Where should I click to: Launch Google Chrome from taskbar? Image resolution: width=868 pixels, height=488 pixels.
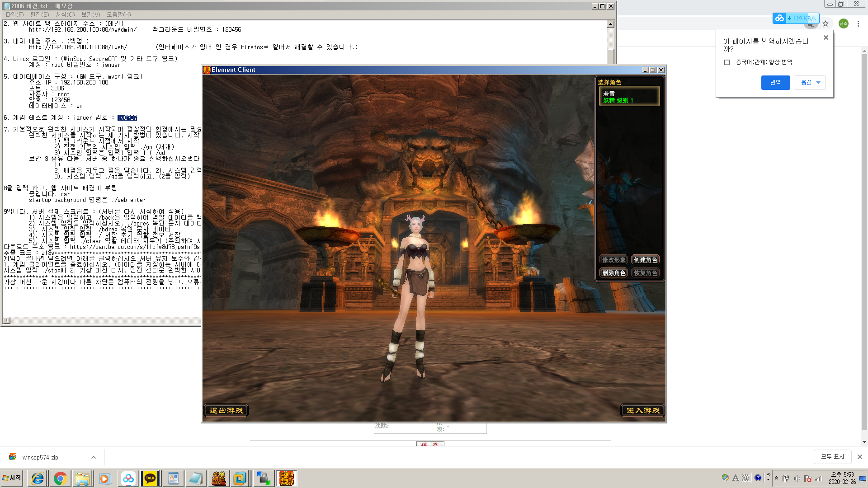click(60, 478)
